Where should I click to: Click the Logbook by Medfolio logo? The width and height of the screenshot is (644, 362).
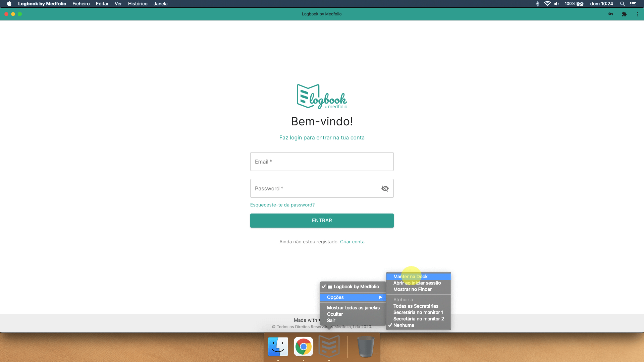click(x=322, y=97)
